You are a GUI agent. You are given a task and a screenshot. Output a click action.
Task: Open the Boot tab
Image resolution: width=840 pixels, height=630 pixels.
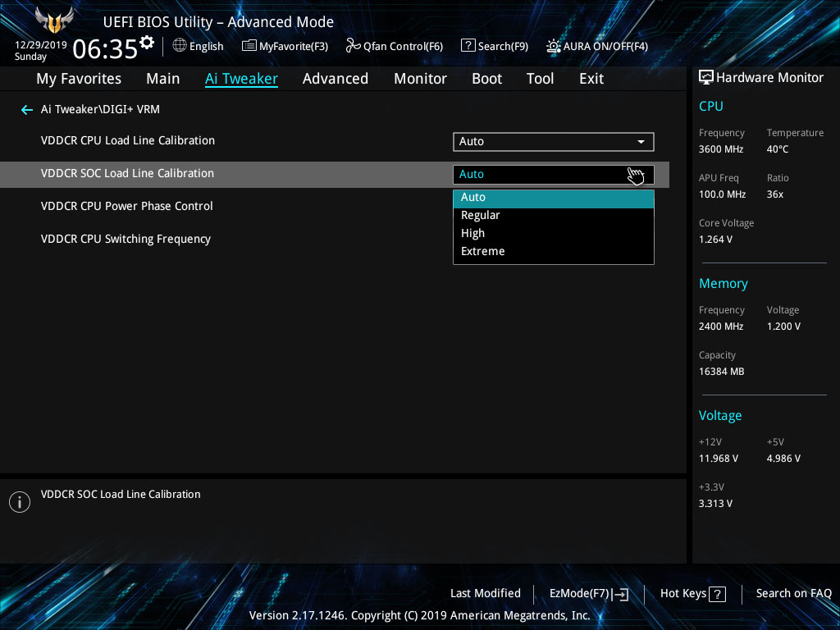[486, 79]
